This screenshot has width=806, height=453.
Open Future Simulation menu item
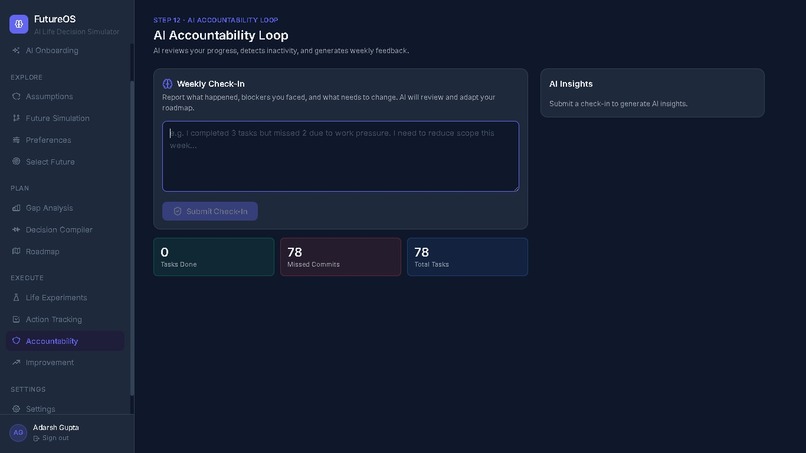point(58,118)
